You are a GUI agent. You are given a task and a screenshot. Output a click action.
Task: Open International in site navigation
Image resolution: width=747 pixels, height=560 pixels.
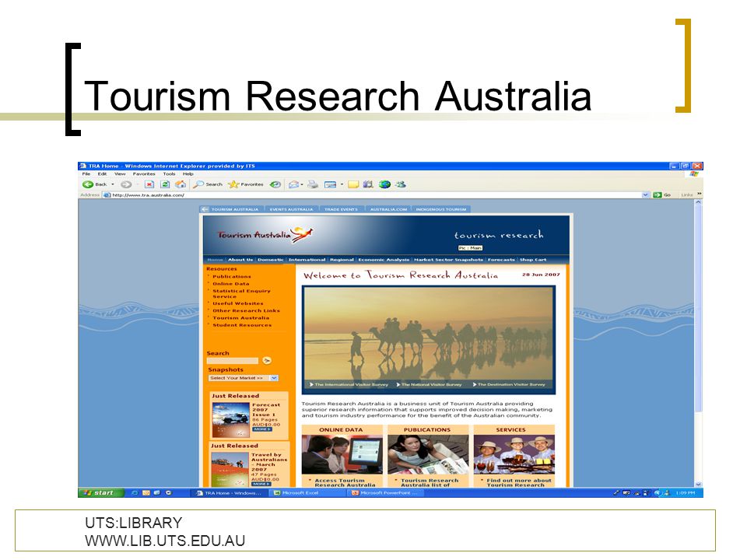click(307, 260)
